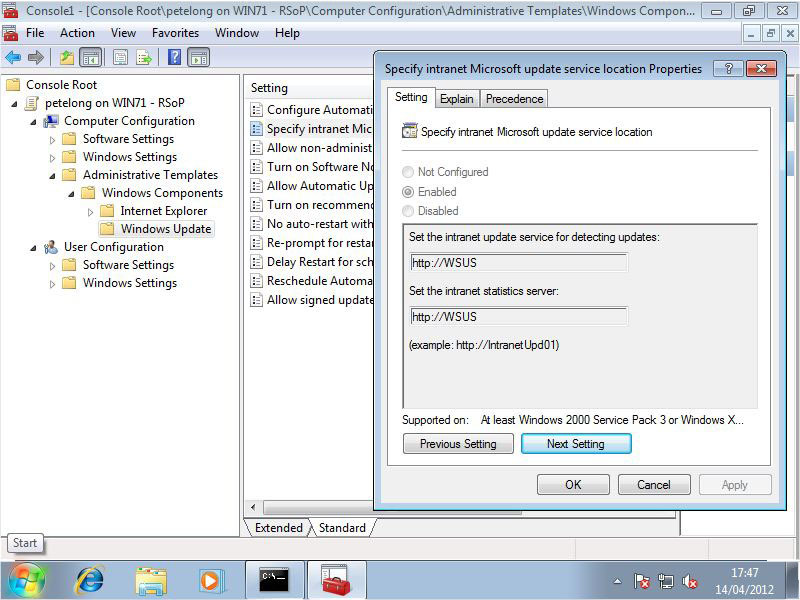800x600 pixels.
Task: Collapse the Computer Configuration node
Action: click(33, 122)
